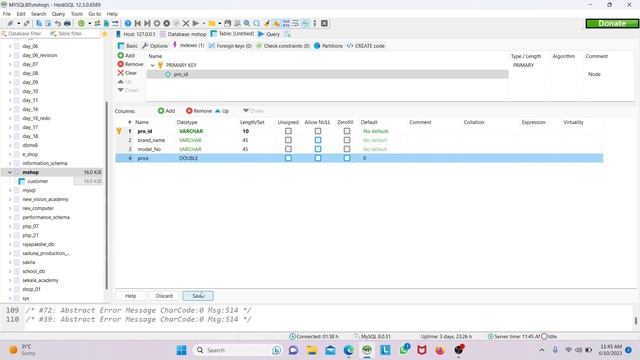Screen dimensions: 640x360
Task: Switch to the Options tab
Action: pos(155,46)
